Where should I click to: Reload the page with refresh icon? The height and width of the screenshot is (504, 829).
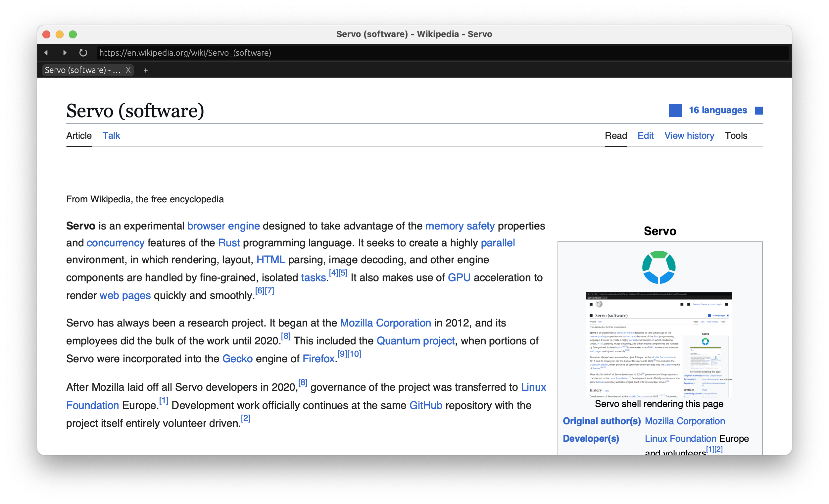(x=83, y=53)
